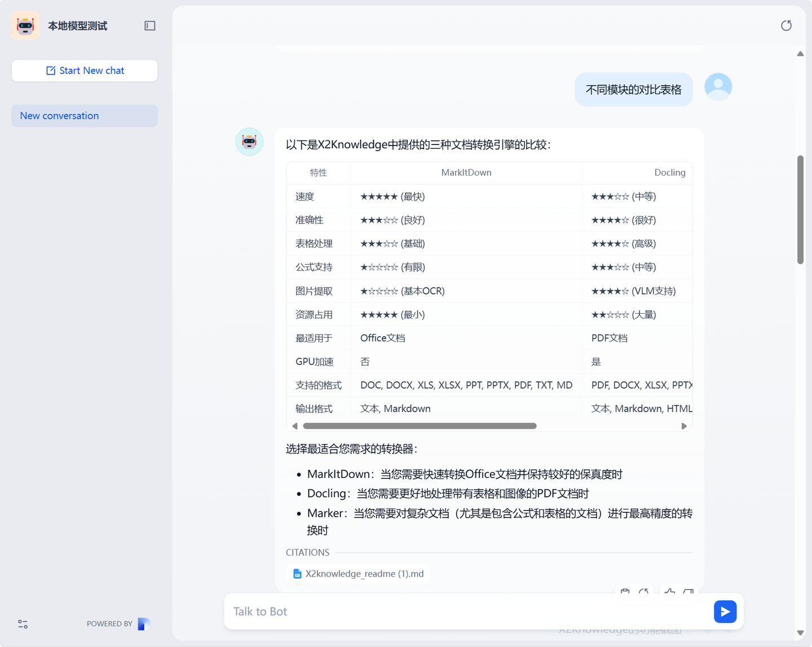Click the CITATIONS section label
The height and width of the screenshot is (647, 812).
tap(308, 553)
